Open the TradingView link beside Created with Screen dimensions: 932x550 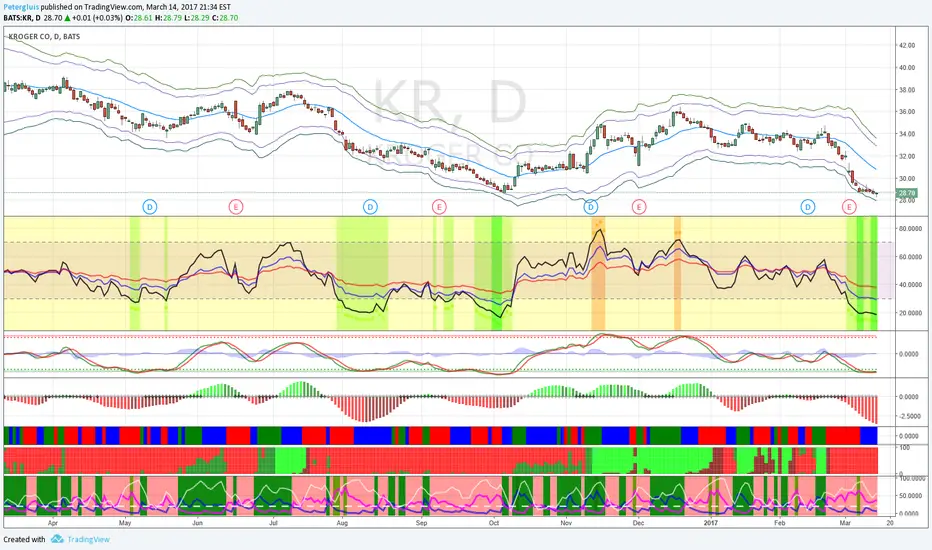coord(89,539)
